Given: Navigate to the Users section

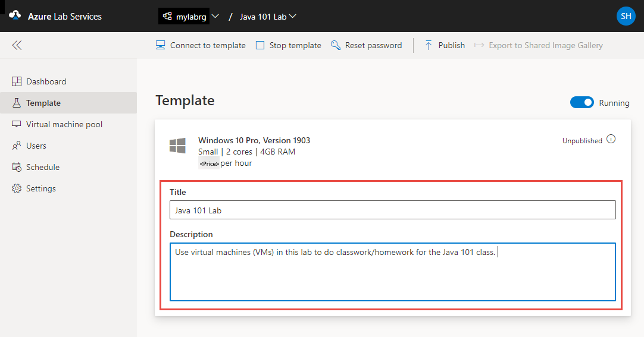Looking at the screenshot, I should coord(36,146).
